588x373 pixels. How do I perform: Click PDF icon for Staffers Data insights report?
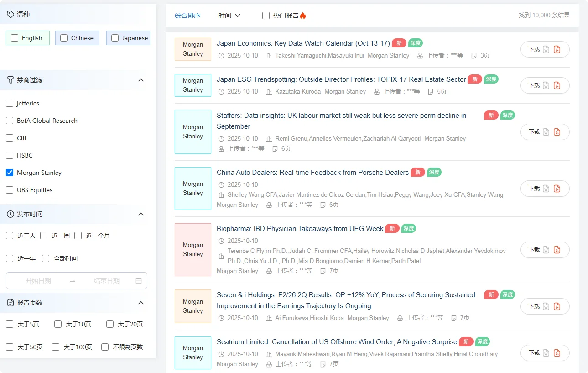click(557, 132)
